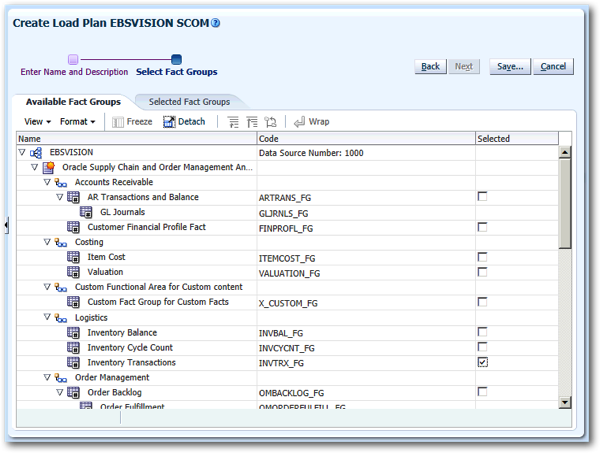Switch to Available Fact Groups tab
This screenshot has width=600, height=453.
73,102
